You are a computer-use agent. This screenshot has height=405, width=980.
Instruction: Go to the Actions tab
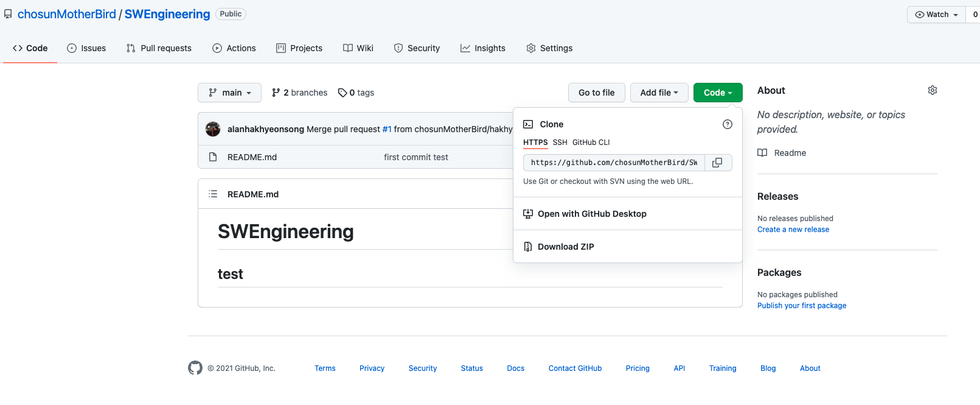click(x=234, y=48)
